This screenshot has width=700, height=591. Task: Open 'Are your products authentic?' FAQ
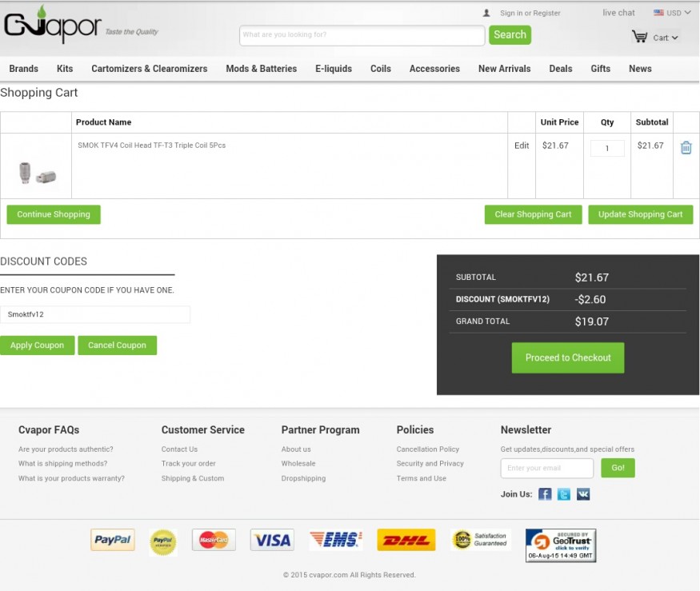pyautogui.click(x=66, y=449)
